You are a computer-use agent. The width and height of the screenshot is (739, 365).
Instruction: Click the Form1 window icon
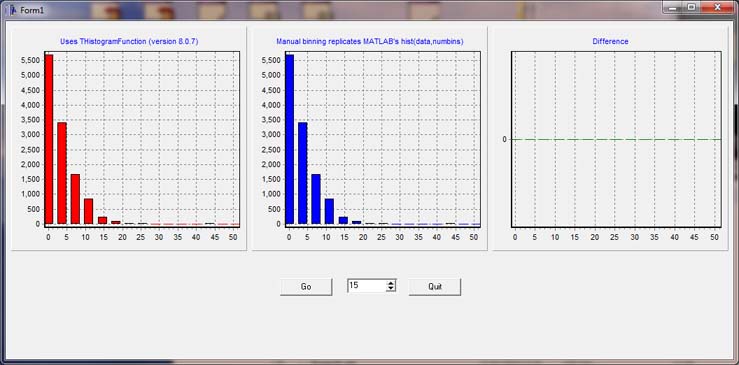pyautogui.click(x=13, y=9)
